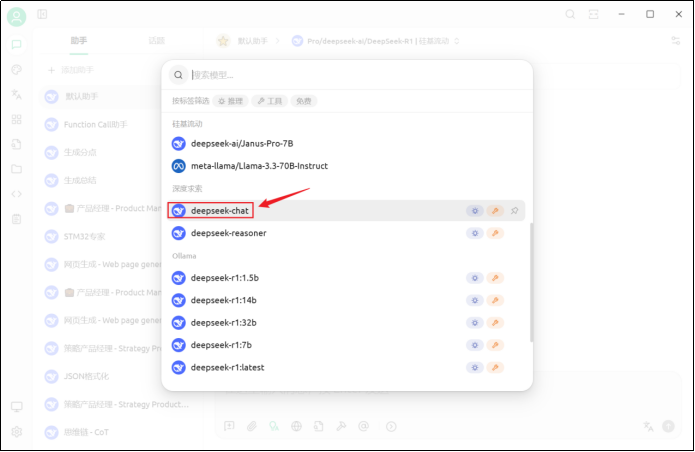Viewport: 695px width, 452px height.
Task: Select deepseek-r1:14b Ollama model
Action: 348,300
